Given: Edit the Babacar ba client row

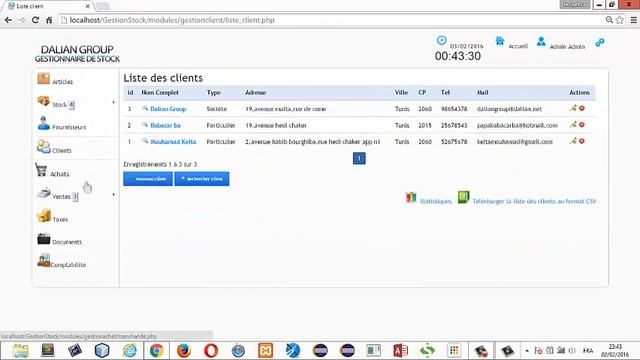Looking at the screenshot, I should [573, 124].
